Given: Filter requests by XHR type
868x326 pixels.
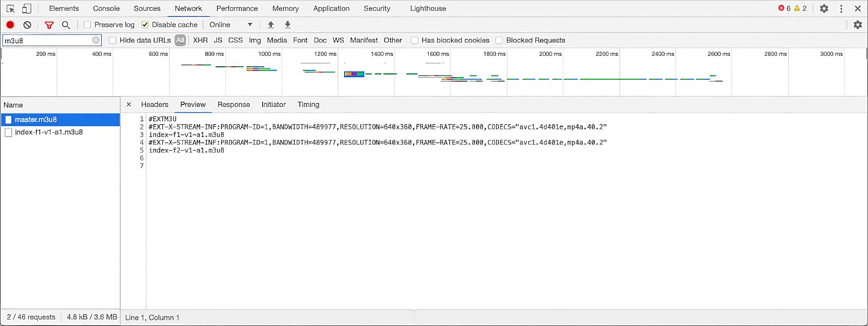Looking at the screenshot, I should (x=200, y=40).
